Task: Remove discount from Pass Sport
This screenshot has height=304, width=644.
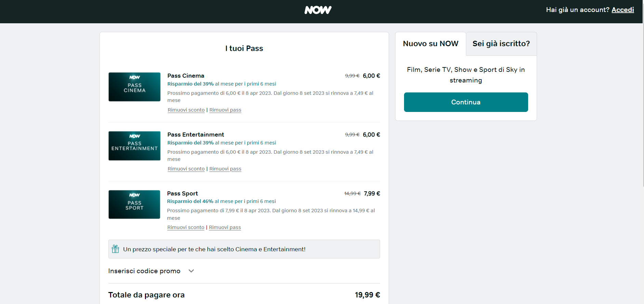Action: [x=186, y=227]
